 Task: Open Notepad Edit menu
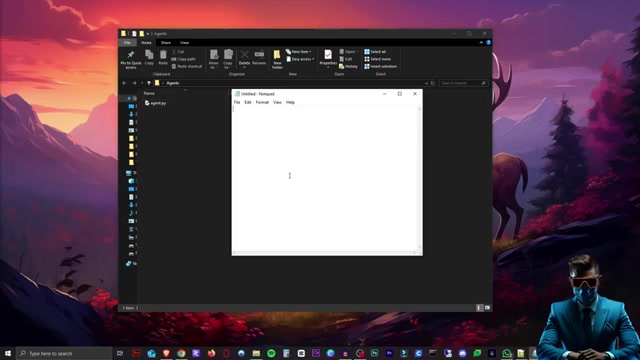pos(248,102)
